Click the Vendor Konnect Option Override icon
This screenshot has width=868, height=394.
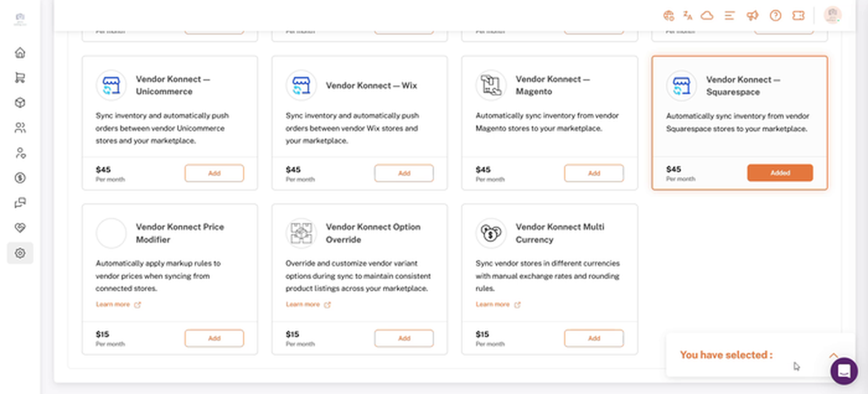(x=301, y=233)
